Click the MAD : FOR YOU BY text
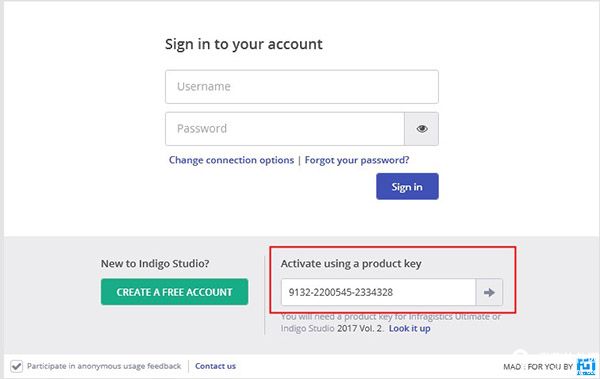The width and height of the screenshot is (600, 379). 538,367
